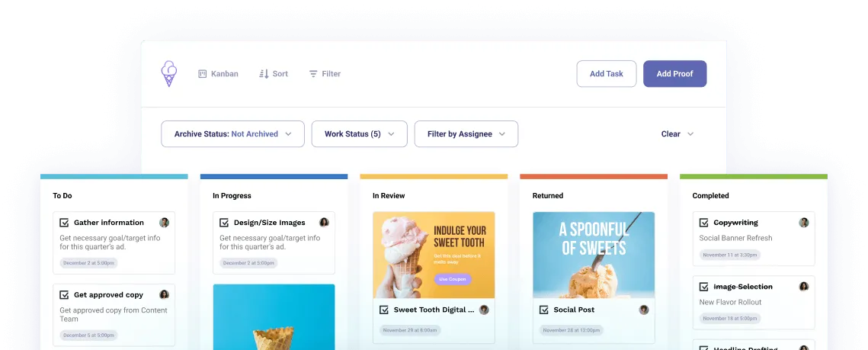Image resolution: width=868 pixels, height=350 pixels.
Task: Click the yellow In Review color bar
Action: pos(434,177)
